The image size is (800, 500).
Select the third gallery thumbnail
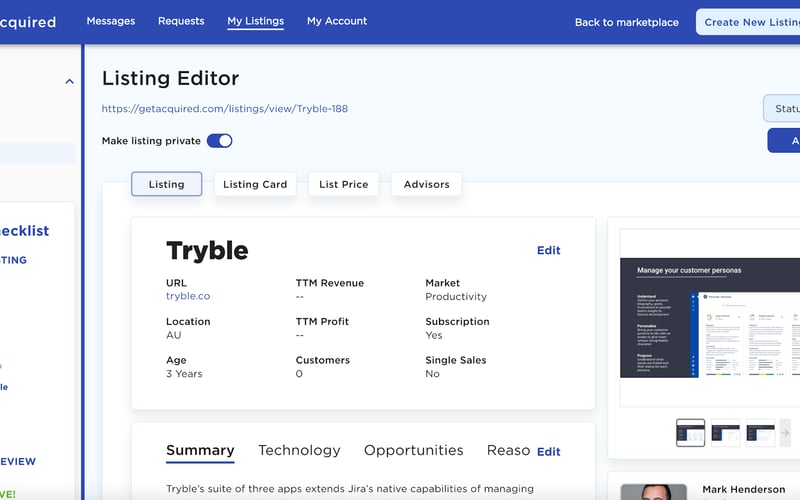click(761, 433)
